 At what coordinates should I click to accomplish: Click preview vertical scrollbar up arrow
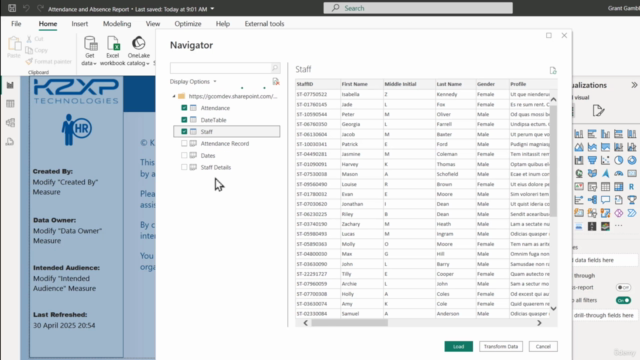553,99
